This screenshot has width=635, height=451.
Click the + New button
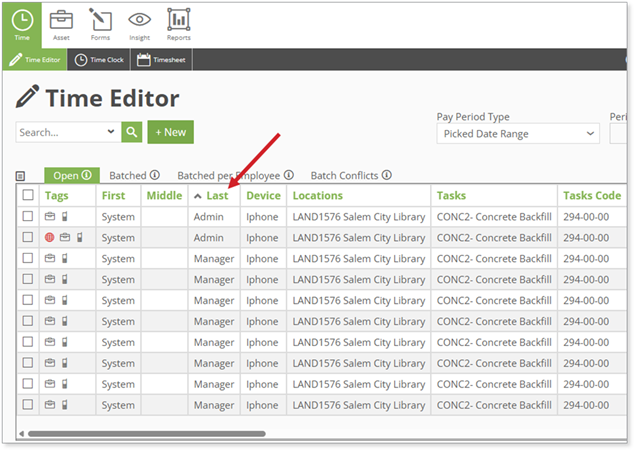[x=170, y=132]
